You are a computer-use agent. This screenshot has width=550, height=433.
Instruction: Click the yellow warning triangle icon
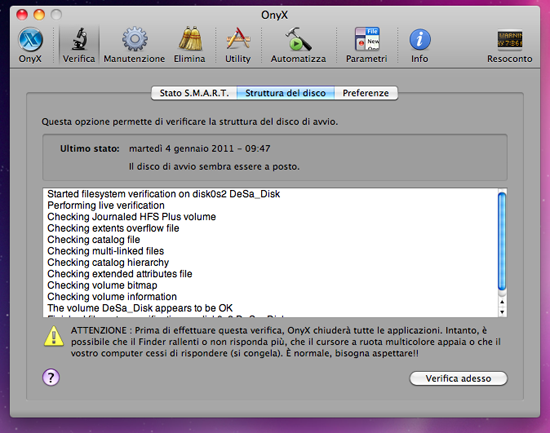(x=54, y=336)
